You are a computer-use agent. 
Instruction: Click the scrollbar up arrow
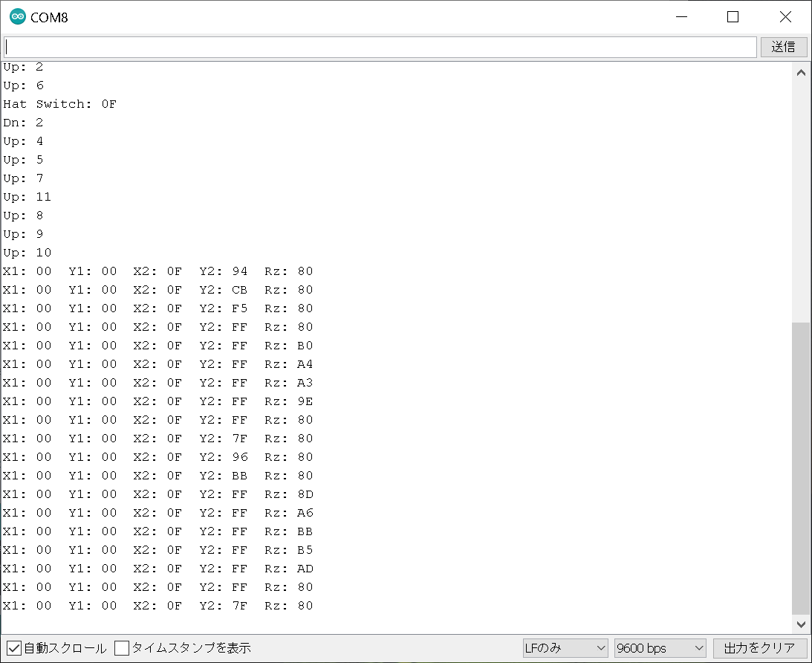(801, 73)
